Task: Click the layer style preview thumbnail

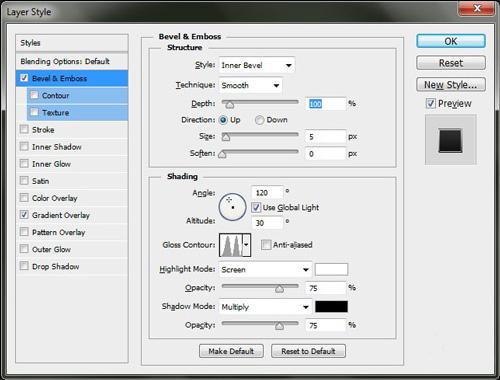Action: 450,140
